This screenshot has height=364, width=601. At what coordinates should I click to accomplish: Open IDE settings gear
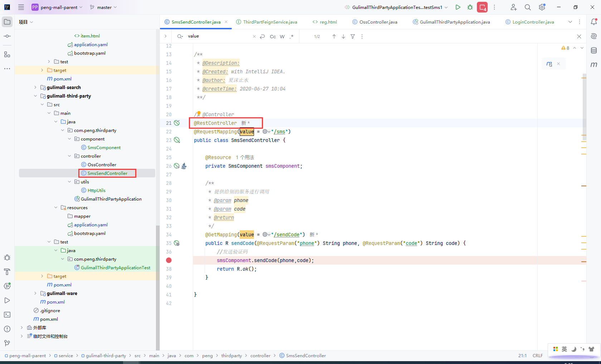click(542, 7)
